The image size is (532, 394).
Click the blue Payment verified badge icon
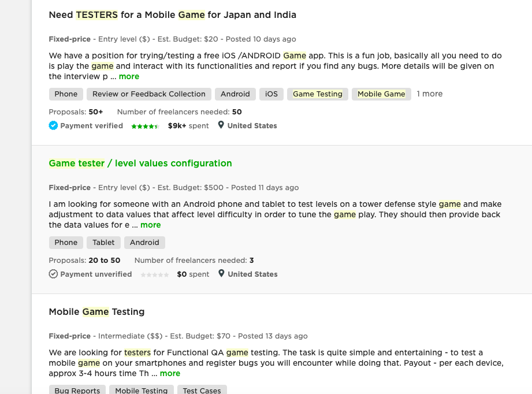pos(53,125)
